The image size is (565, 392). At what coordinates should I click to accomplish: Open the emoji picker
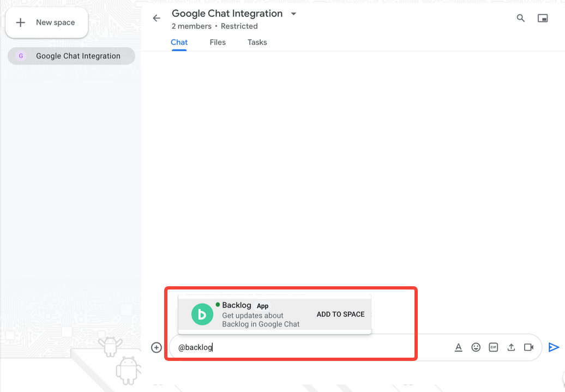click(x=476, y=347)
